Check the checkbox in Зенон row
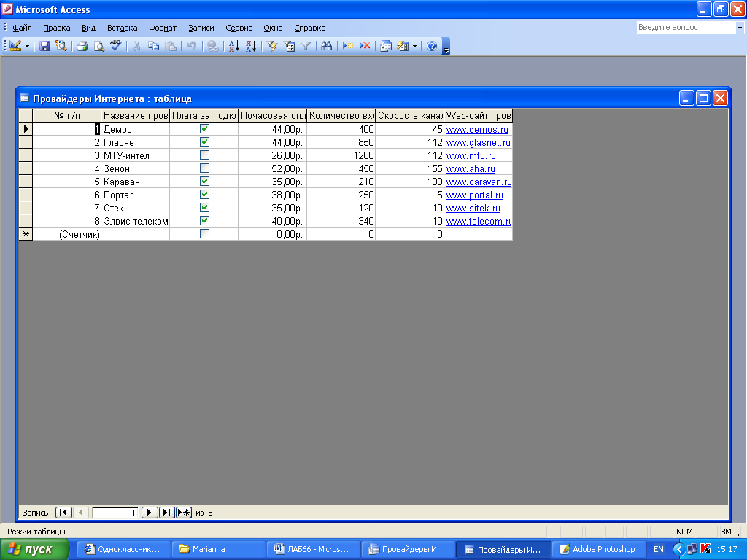Image resolution: width=747 pixels, height=560 pixels. 204,168
